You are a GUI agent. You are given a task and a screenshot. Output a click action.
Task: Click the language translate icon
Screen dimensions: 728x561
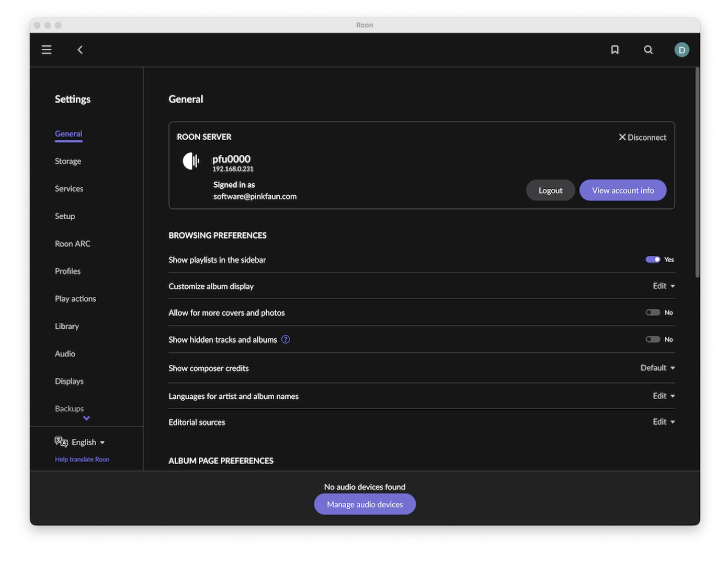[x=61, y=442]
